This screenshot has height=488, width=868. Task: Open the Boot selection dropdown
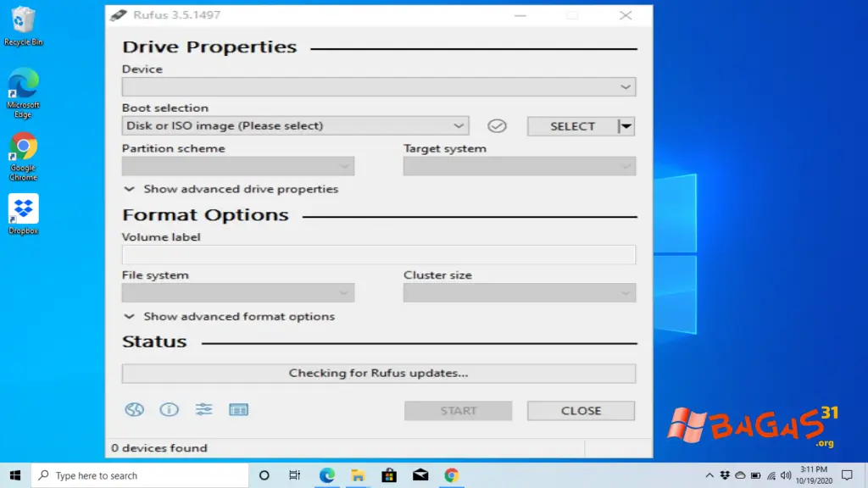[295, 125]
